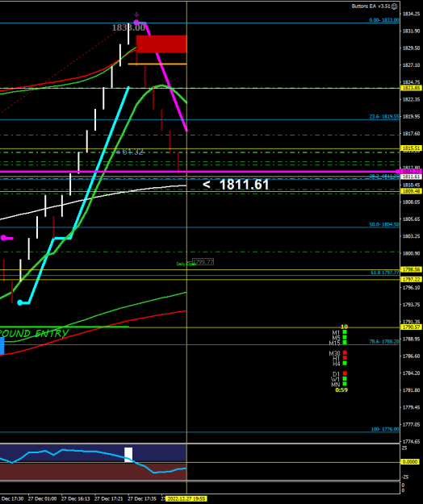Click the yellow '1797.22' price tag
The image size is (423, 504).
[411, 279]
